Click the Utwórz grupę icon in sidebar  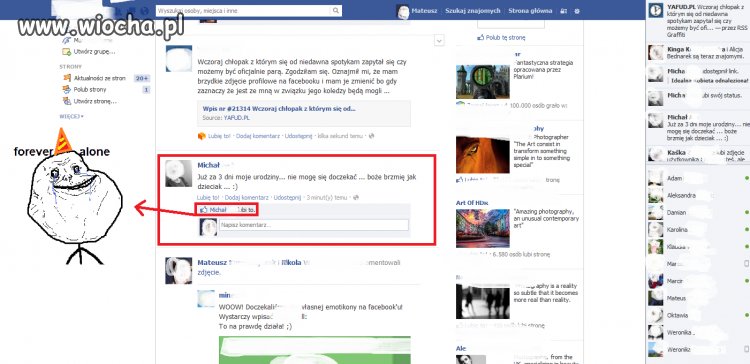[66, 52]
